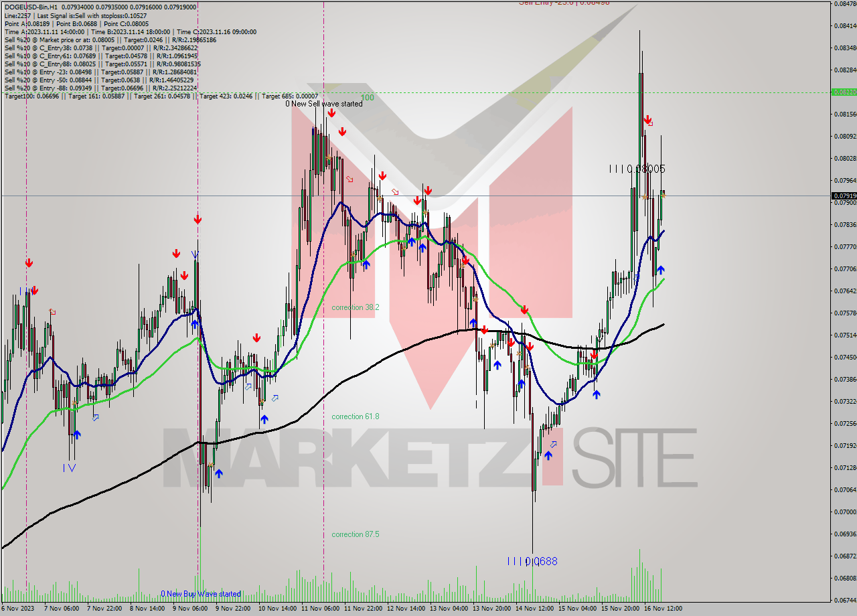Click the 0.07706 price axis value

pos(845,268)
